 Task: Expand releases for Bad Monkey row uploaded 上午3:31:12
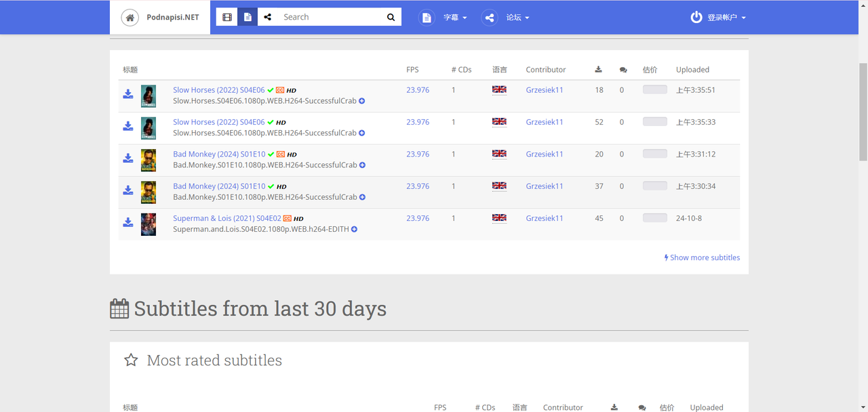click(362, 165)
